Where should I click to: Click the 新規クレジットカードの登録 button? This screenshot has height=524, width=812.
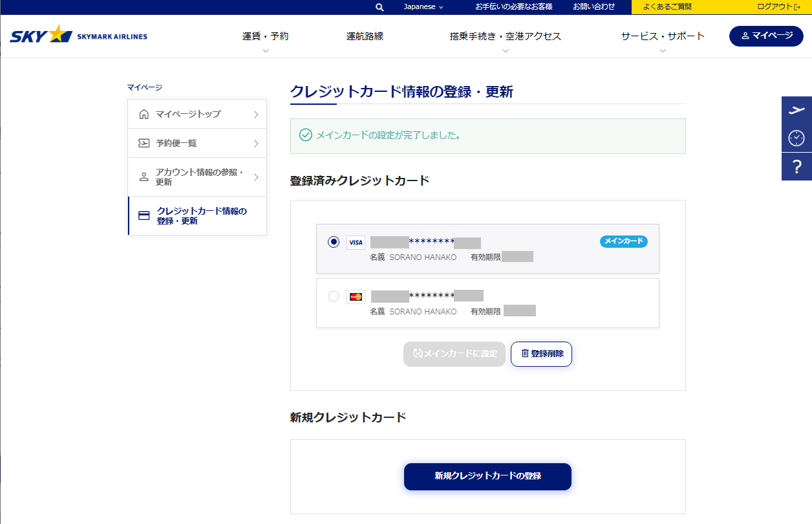click(487, 476)
